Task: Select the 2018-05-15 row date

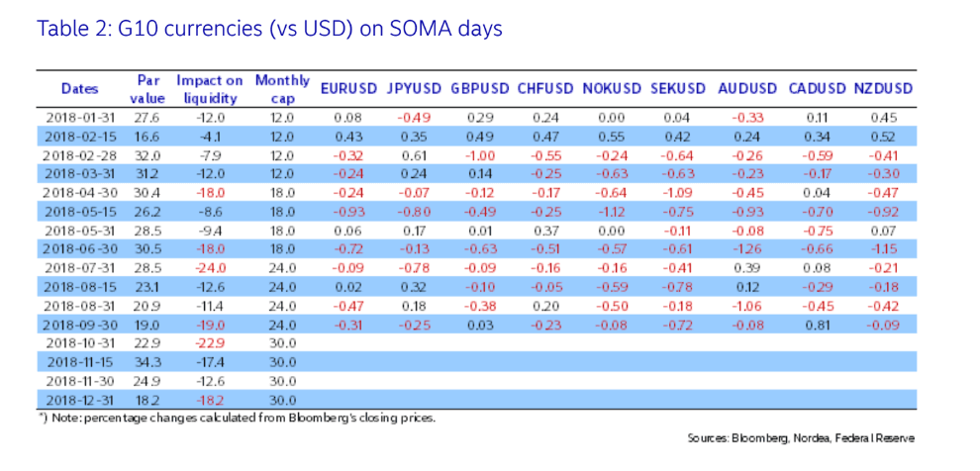Action: (x=80, y=210)
